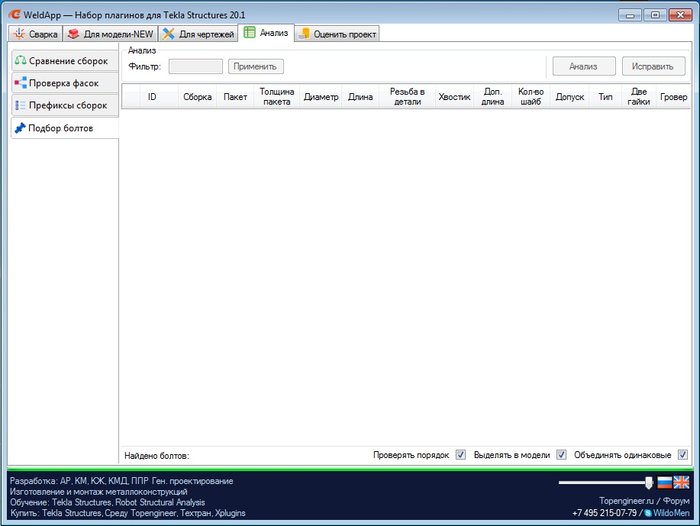This screenshot has height=526, width=700.
Task: Sort by Кол-во шайб column header
Action: pos(531,96)
